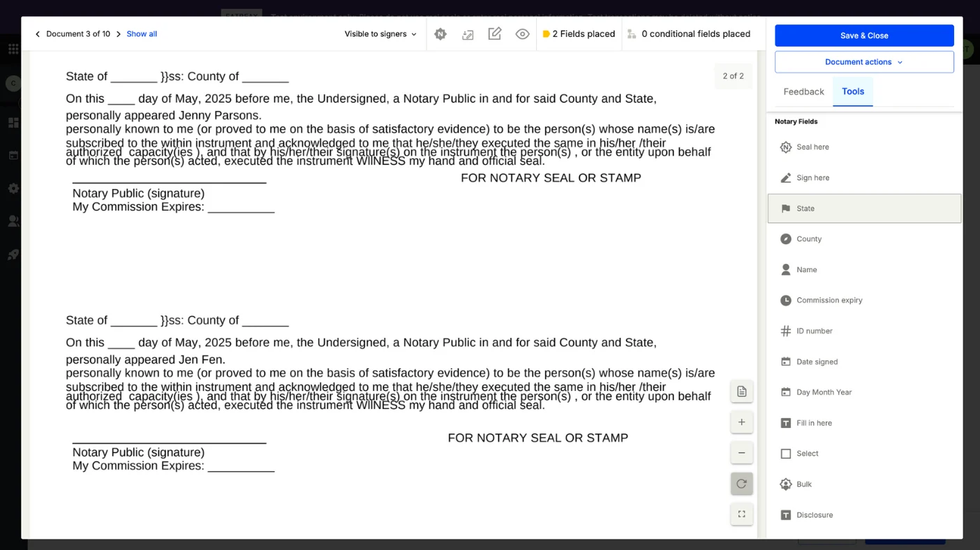Screen dimensions: 980x550
Task: Click the Show all link
Action: tap(142, 34)
